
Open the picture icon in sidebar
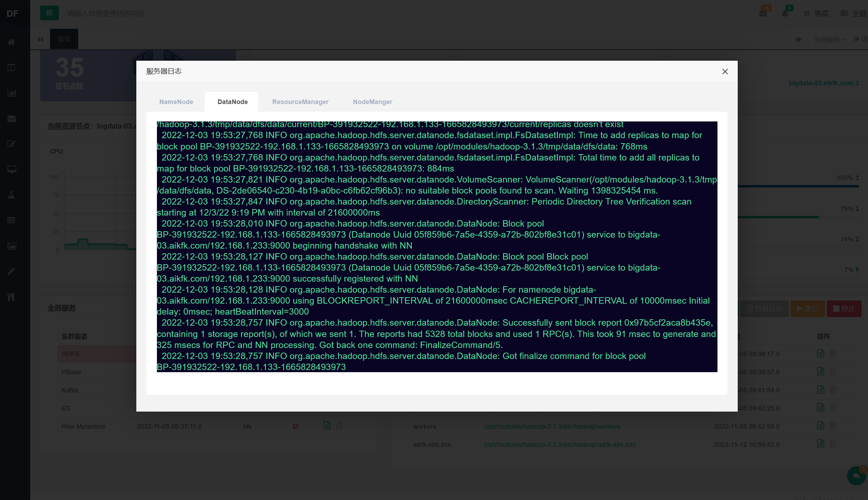(x=11, y=246)
